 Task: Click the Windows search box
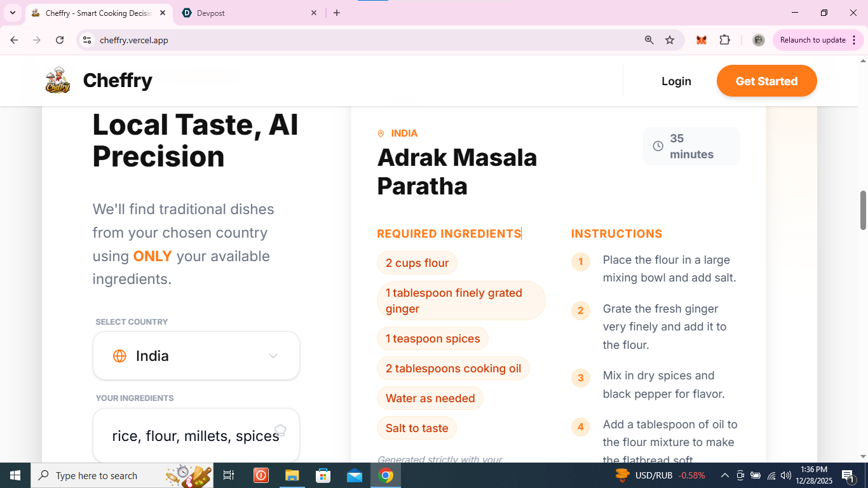(x=121, y=475)
